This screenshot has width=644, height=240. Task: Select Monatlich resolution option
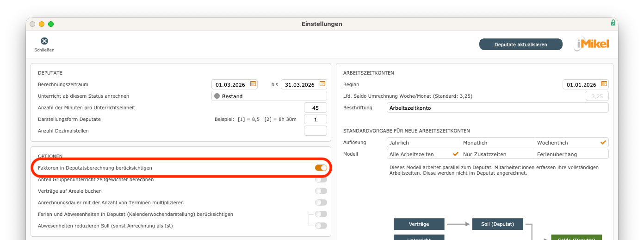[498, 142]
